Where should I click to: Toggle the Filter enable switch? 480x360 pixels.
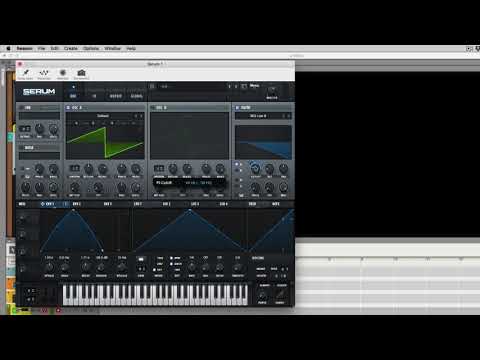coord(237,108)
